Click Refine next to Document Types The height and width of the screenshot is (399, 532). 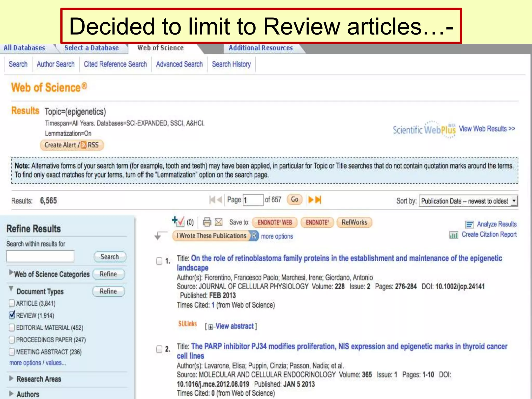tap(108, 291)
